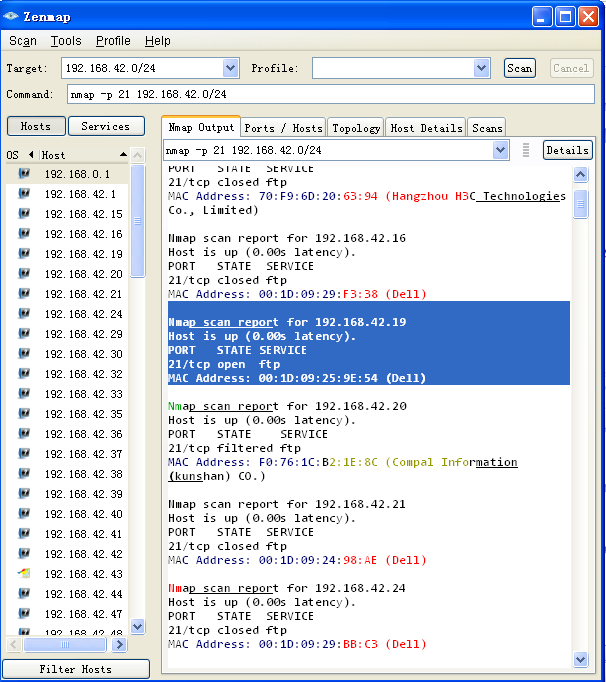This screenshot has height=682, width=606.
Task: Click the OS icon beside 192.168.42.44
Action: coord(24,594)
